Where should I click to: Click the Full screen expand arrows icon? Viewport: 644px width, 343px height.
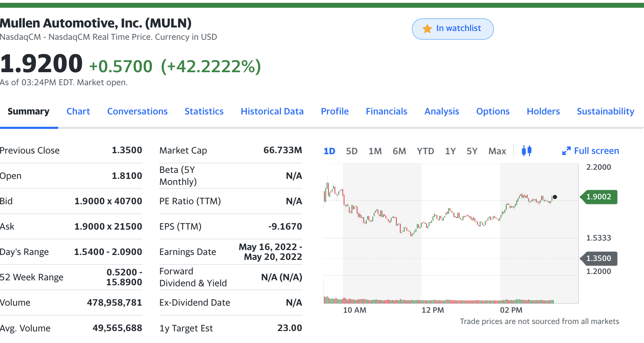click(x=566, y=151)
